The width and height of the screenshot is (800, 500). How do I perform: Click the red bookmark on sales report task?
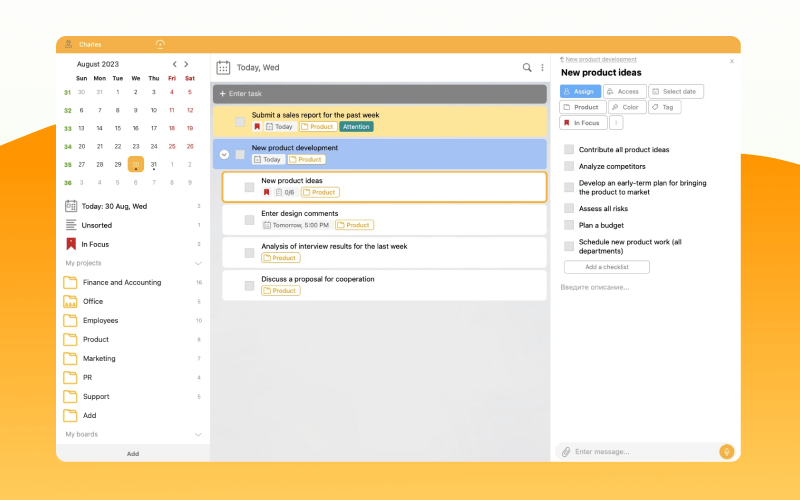coord(257,127)
